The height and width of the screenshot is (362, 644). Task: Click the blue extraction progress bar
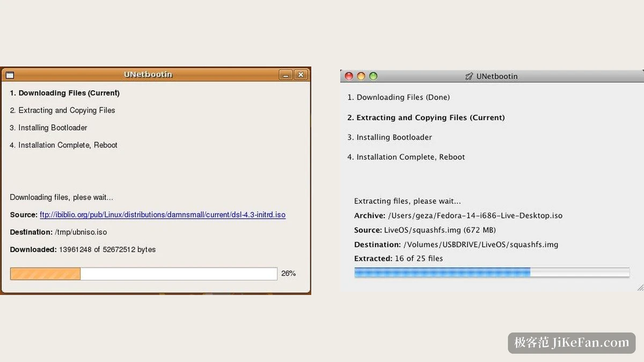pyautogui.click(x=492, y=272)
